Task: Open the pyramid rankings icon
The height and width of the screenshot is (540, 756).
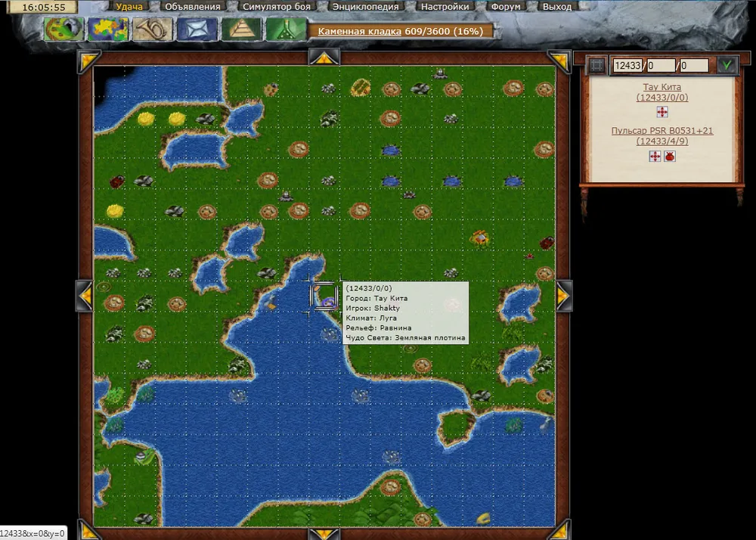Action: tap(242, 29)
